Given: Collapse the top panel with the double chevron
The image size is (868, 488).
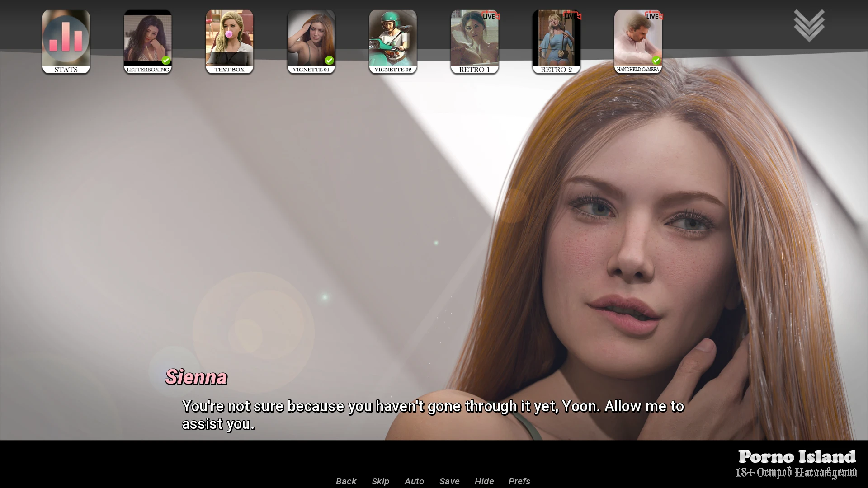Looking at the screenshot, I should 809,25.
